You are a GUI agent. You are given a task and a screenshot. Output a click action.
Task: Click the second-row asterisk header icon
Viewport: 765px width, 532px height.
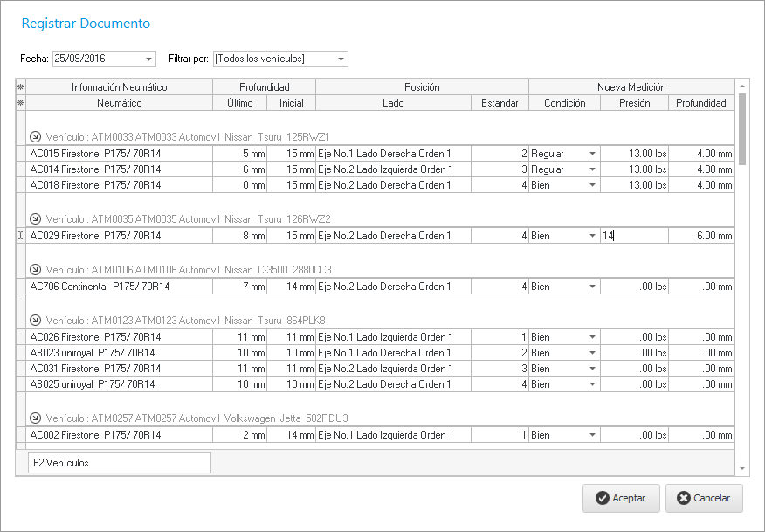21,103
